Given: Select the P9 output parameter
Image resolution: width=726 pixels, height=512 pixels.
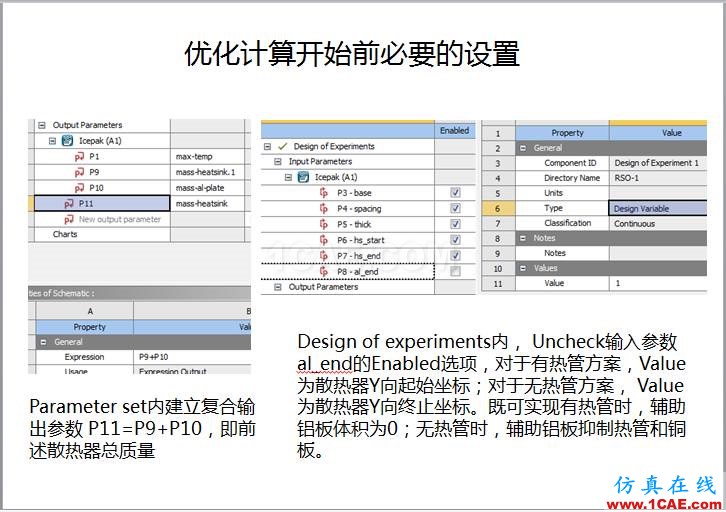Looking at the screenshot, I should tap(102, 173).
